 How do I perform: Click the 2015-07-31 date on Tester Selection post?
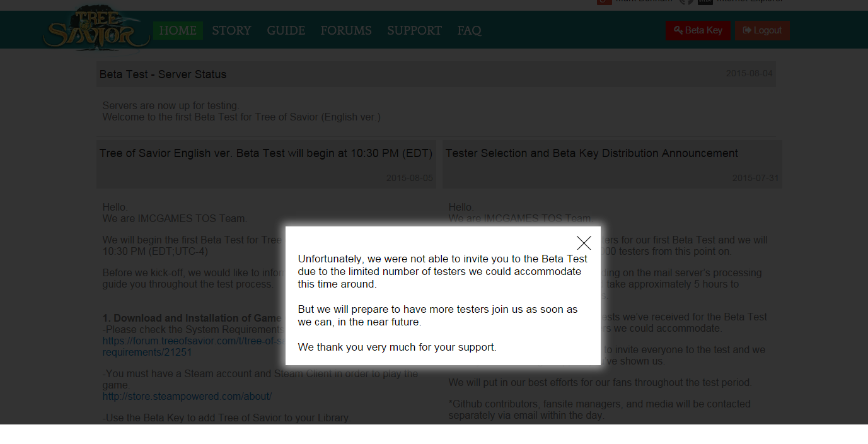pyautogui.click(x=755, y=178)
